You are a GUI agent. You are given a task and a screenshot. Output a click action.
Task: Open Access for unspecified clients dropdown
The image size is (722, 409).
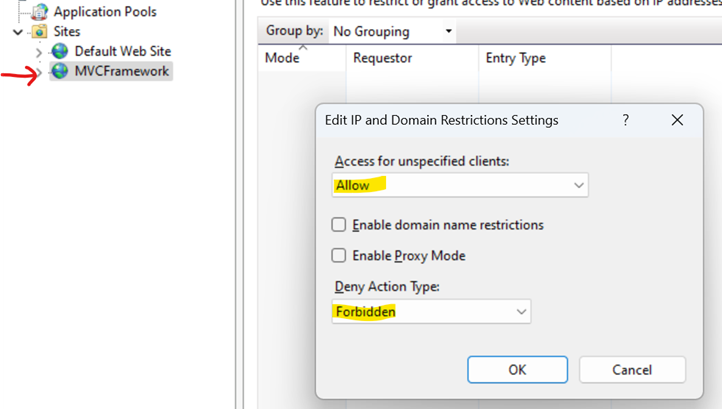460,185
